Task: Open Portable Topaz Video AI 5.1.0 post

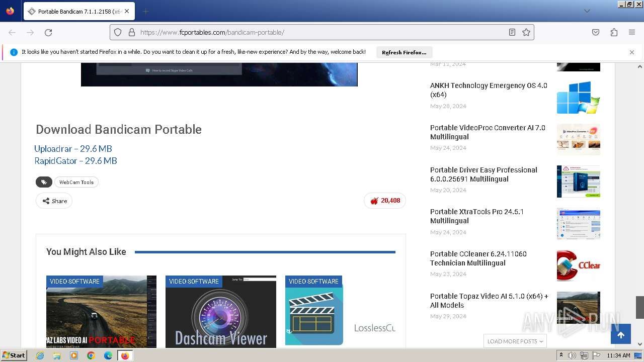Action: pos(489,301)
